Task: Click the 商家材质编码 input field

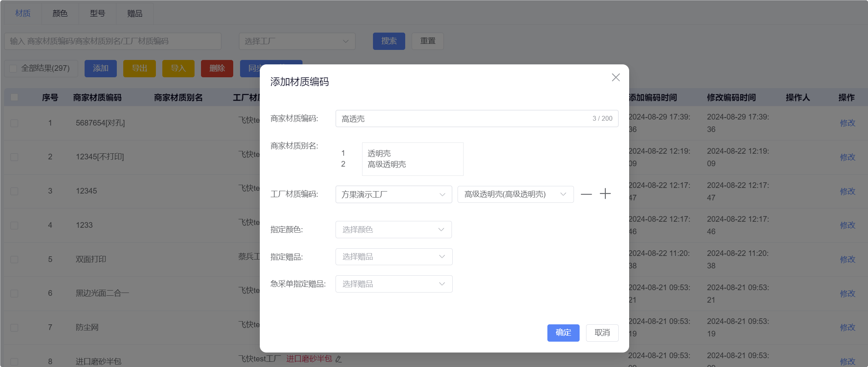Action: click(x=463, y=119)
